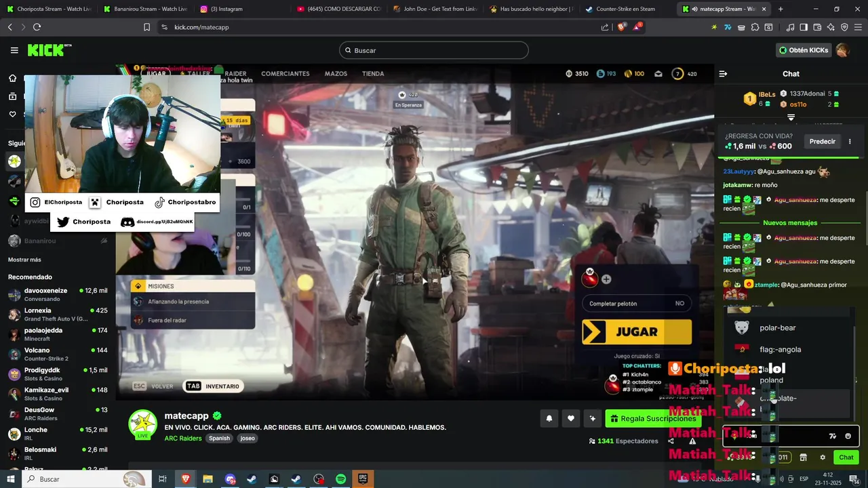868x488 pixels.
Task: Open Lonche recommended channel
Action: point(58,434)
